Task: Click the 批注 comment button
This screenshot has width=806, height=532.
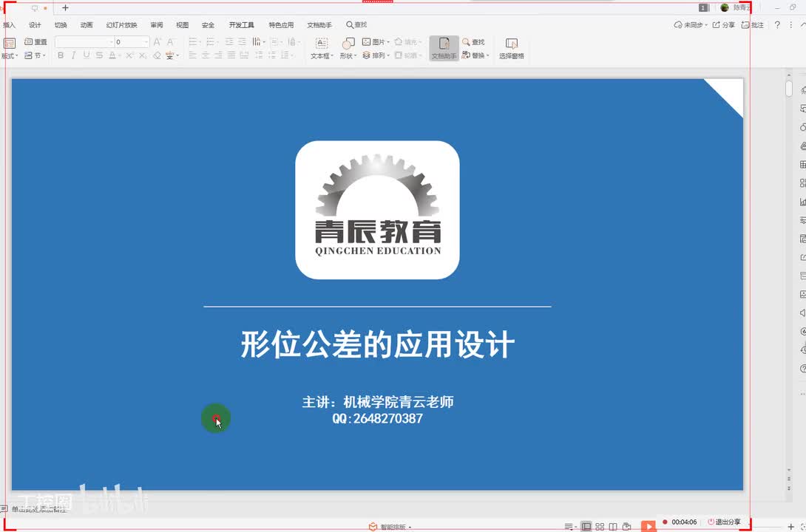Action: pyautogui.click(x=753, y=24)
